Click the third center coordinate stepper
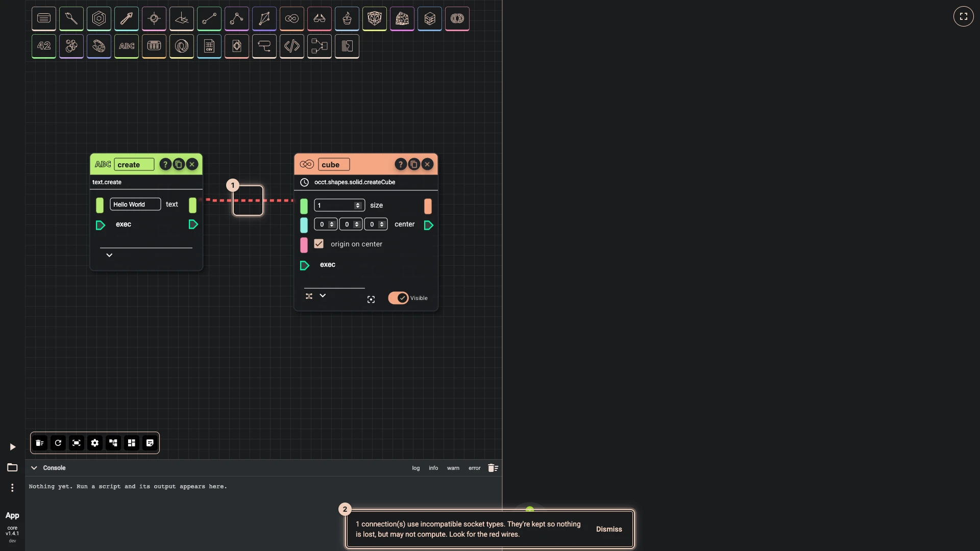The height and width of the screenshot is (551, 980). click(382, 224)
